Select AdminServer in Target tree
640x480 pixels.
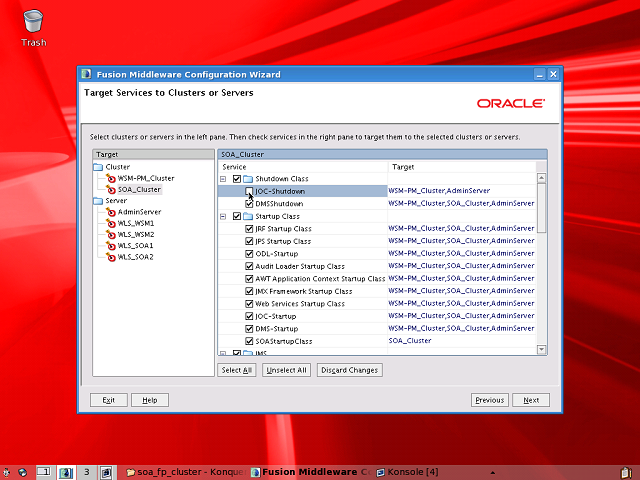coord(139,212)
